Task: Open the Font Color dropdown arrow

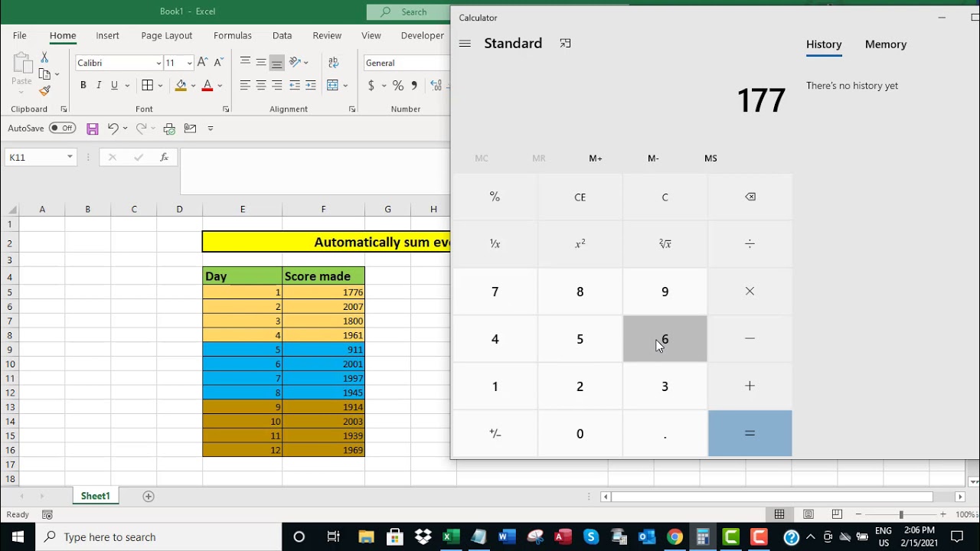Action: click(x=220, y=85)
